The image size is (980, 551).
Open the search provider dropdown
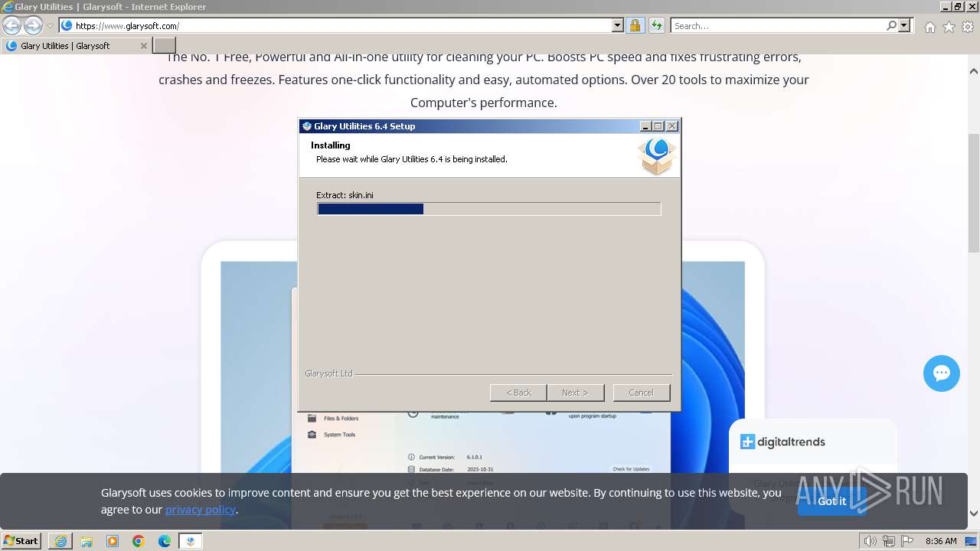904,25
